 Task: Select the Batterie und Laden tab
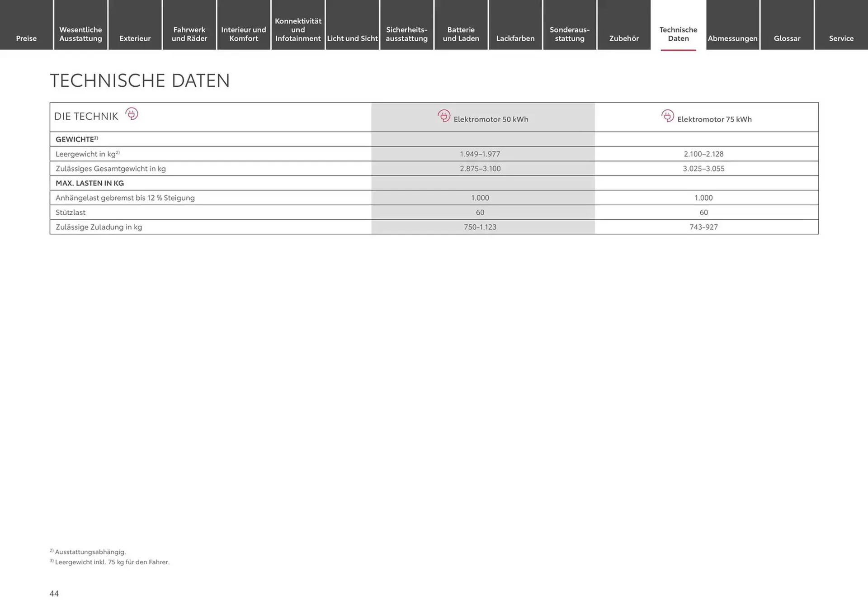(461, 34)
